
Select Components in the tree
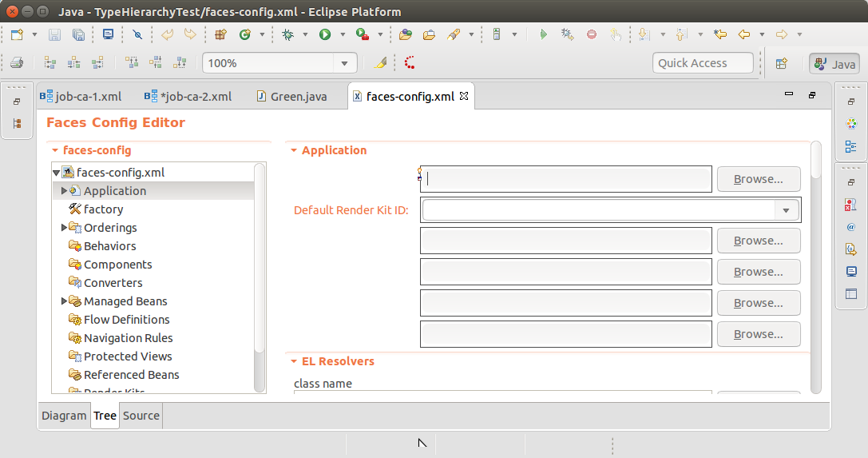point(117,264)
